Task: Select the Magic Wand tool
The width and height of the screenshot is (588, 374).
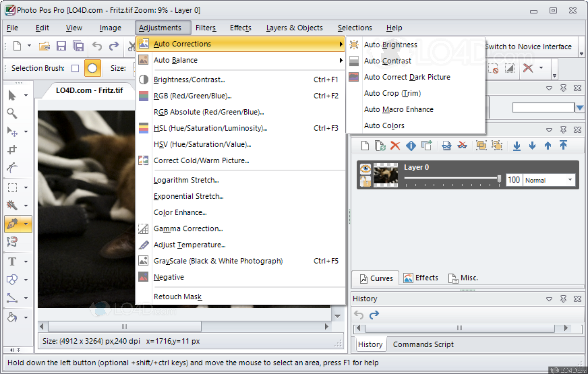Action: (x=12, y=205)
